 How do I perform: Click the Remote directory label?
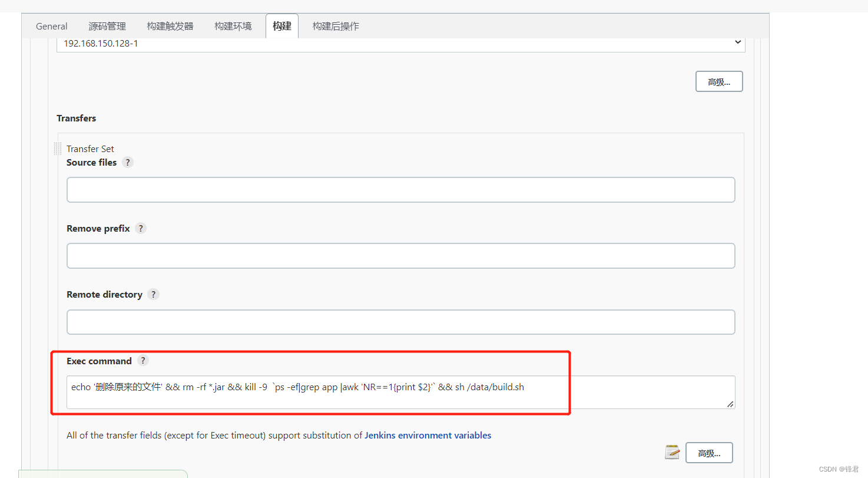pyautogui.click(x=104, y=294)
